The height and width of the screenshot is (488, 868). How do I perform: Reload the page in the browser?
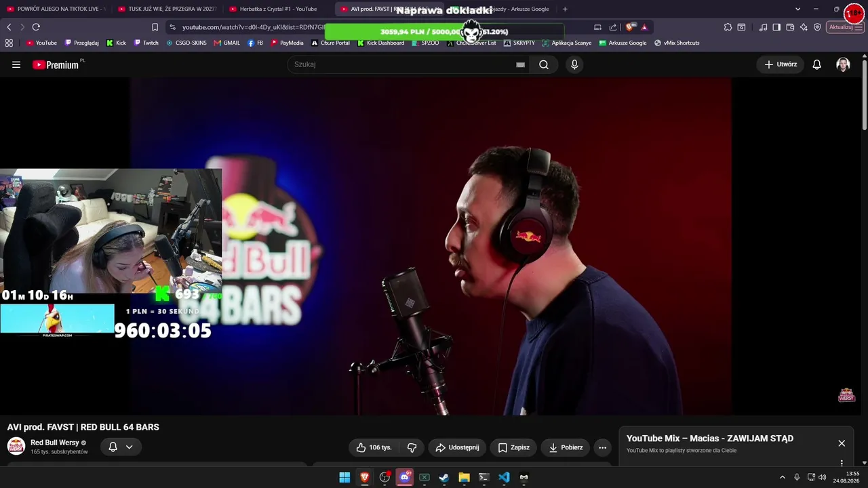tap(36, 27)
